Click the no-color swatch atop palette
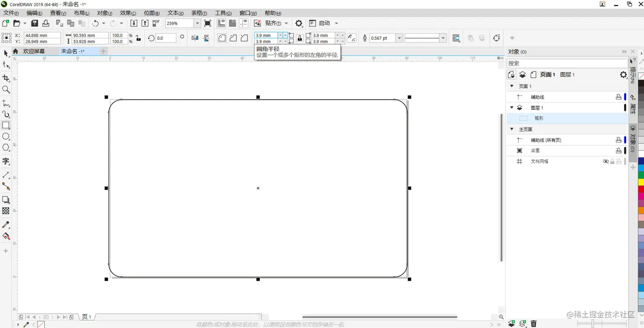The height and width of the screenshot is (328, 644). (x=641, y=76)
